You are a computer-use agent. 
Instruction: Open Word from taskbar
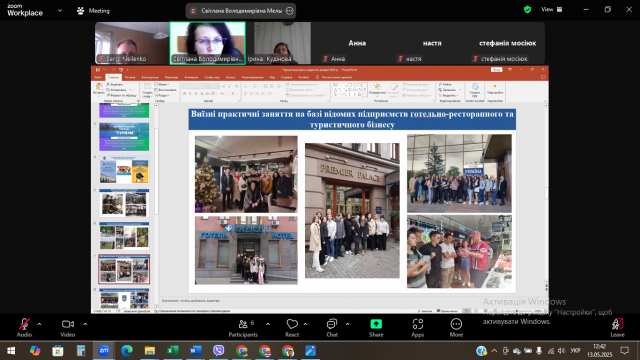point(196,351)
